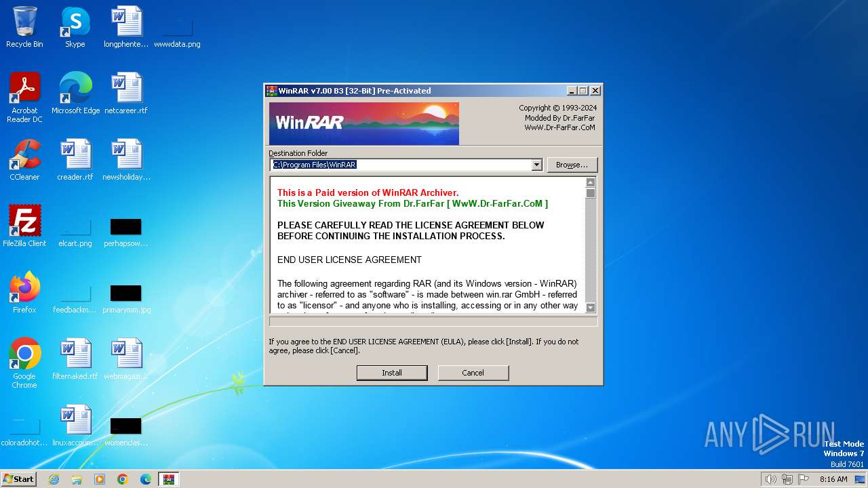Select the creader.rtf document
This screenshot has width=868, height=488.
75,159
